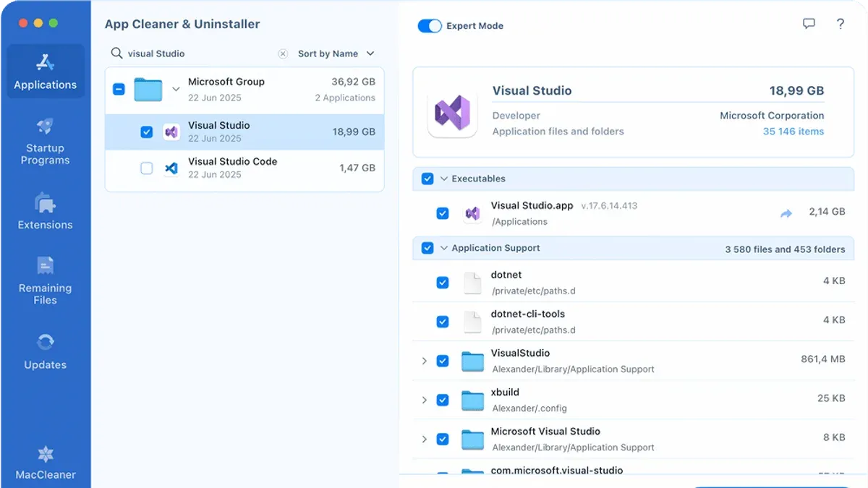Uncheck the xbuild folder checkbox
Screen dimensions: 868x488
[x=443, y=400]
